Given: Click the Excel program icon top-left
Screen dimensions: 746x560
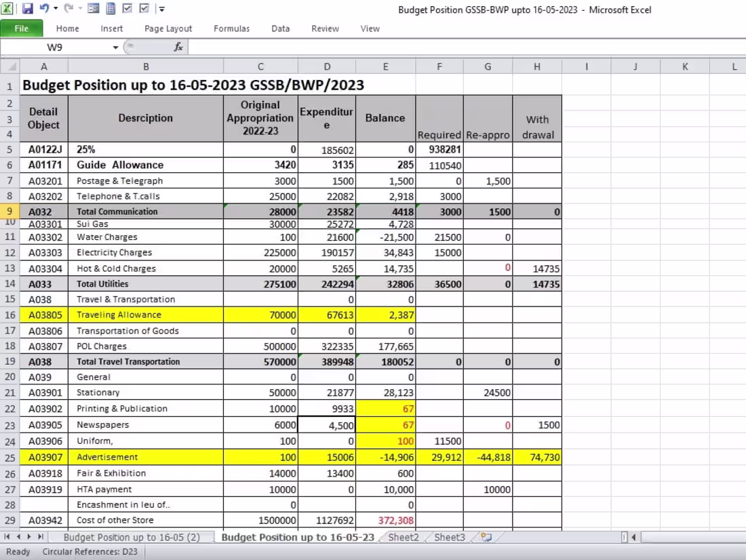Looking at the screenshot, I should [x=7, y=8].
